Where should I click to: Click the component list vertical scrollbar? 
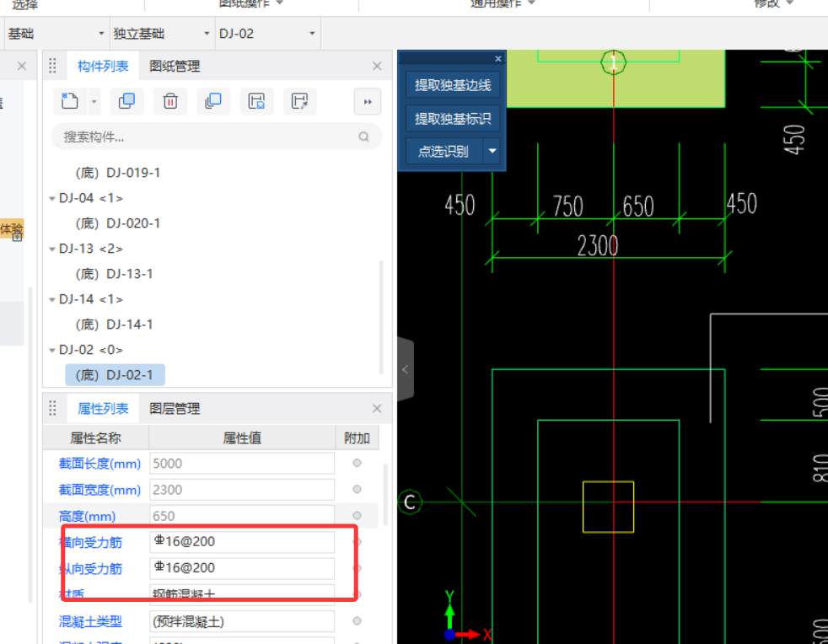[381, 317]
